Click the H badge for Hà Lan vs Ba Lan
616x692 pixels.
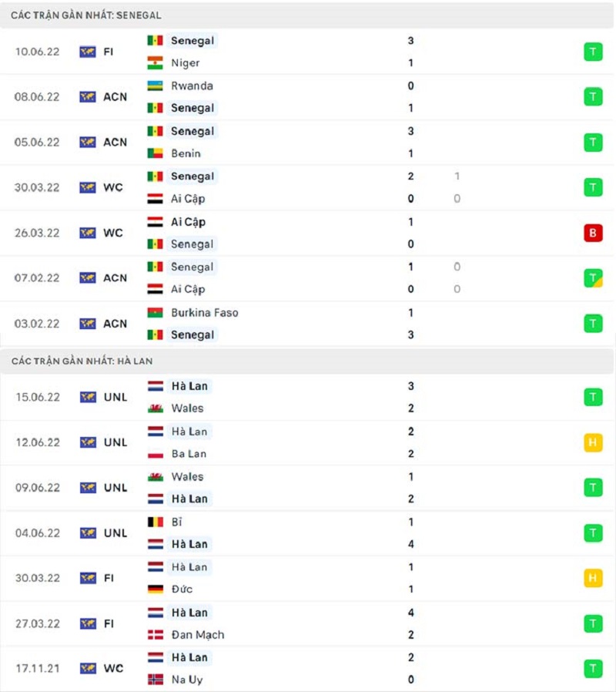click(593, 442)
